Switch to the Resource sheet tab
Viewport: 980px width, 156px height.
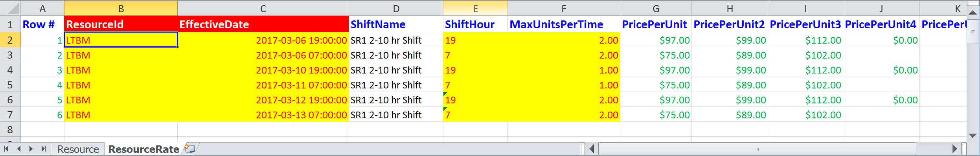(x=78, y=149)
